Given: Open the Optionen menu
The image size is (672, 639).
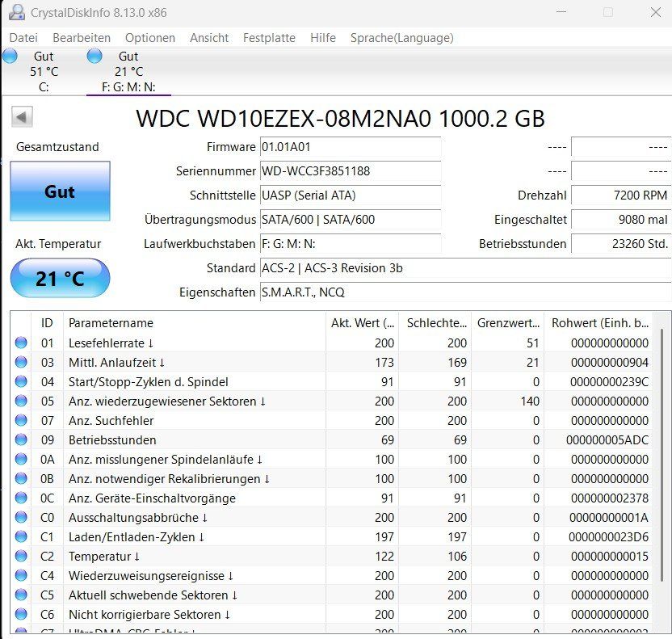Looking at the screenshot, I should click(x=150, y=38).
